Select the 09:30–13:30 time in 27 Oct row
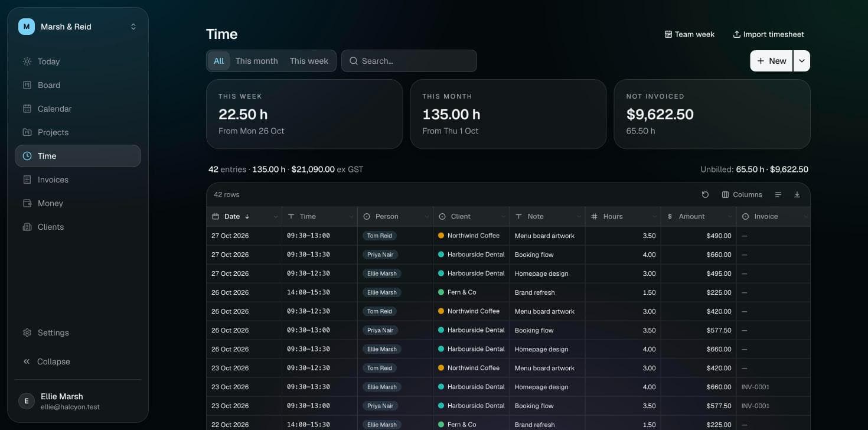This screenshot has width=868, height=430. point(308,255)
